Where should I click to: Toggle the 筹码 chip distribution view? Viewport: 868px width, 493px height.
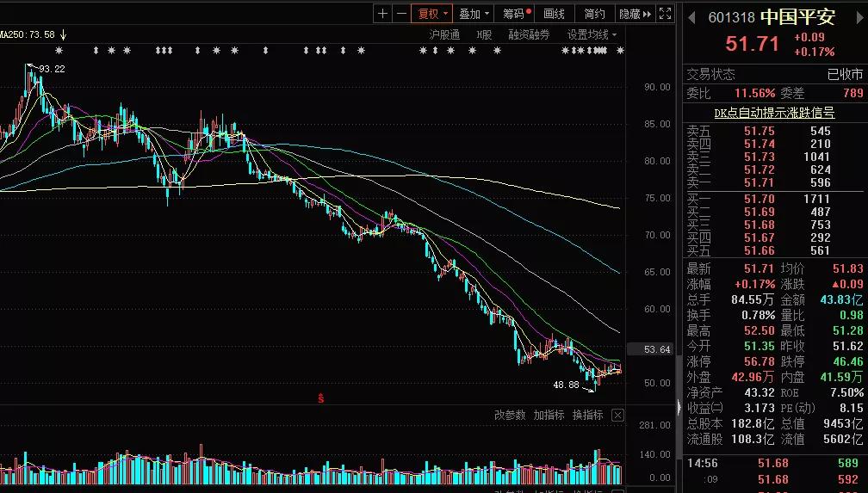coord(517,14)
